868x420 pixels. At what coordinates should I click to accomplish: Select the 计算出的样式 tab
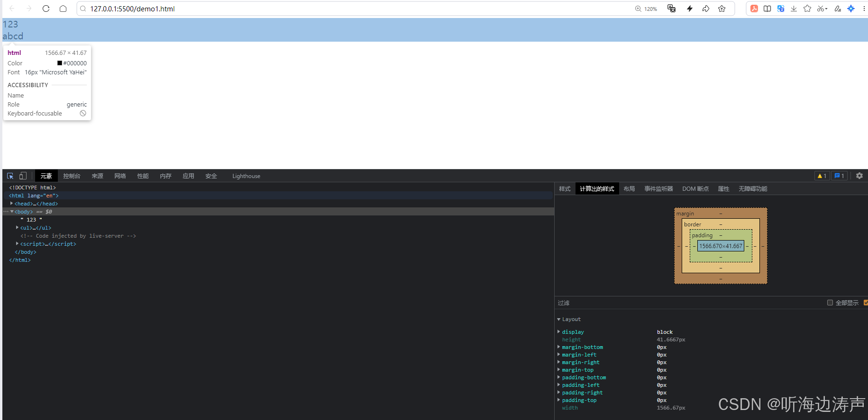pos(597,189)
